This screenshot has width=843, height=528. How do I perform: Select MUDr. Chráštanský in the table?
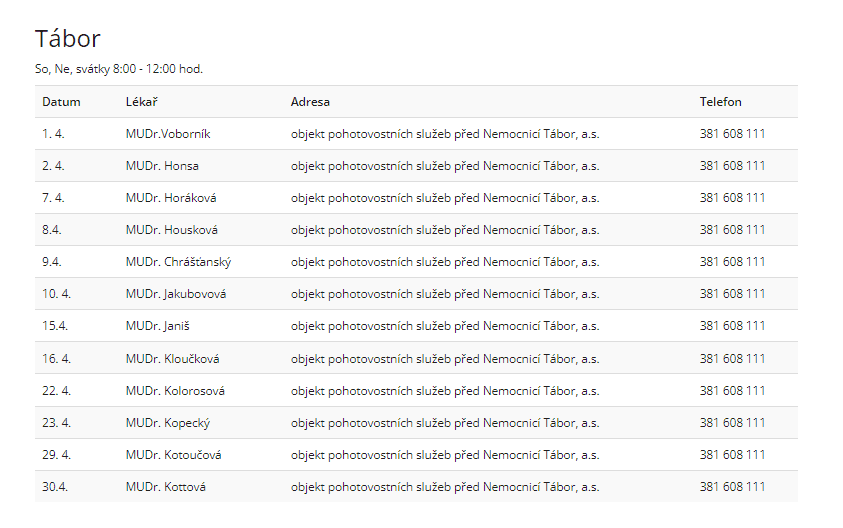[x=179, y=262]
